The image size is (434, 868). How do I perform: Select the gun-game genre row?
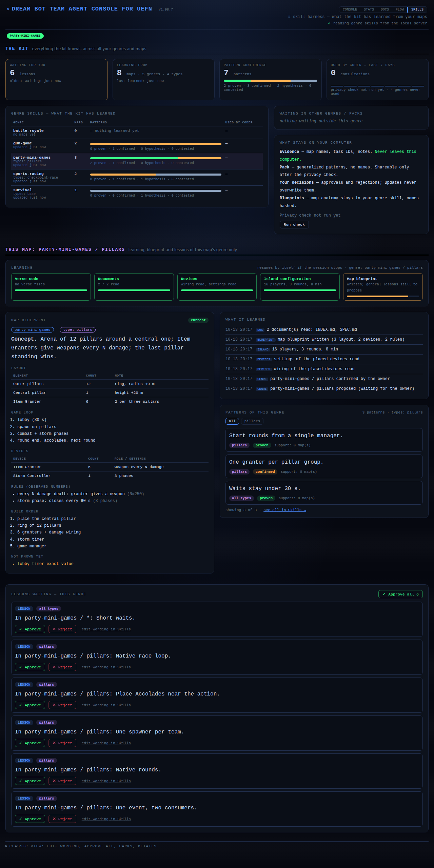click(137, 146)
